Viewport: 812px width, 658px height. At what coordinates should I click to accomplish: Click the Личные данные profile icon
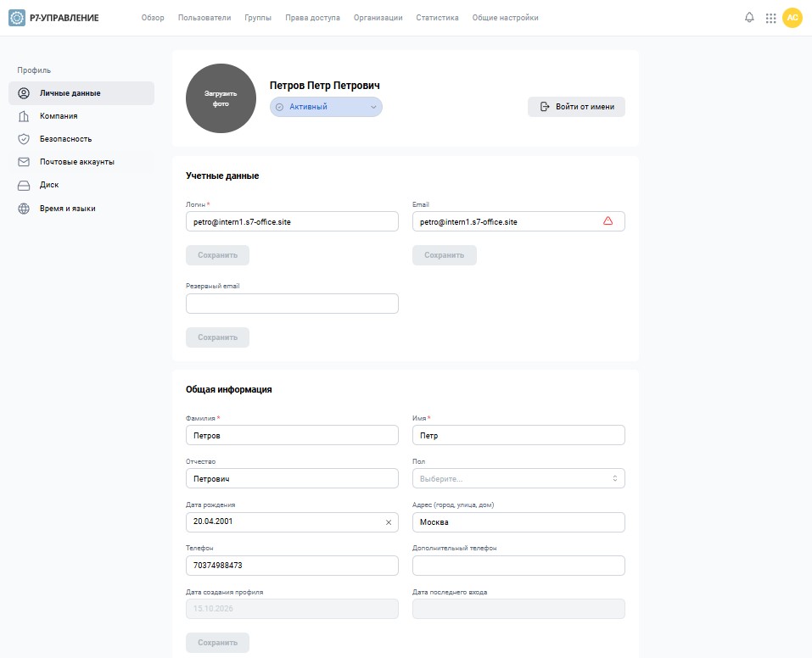coord(24,93)
